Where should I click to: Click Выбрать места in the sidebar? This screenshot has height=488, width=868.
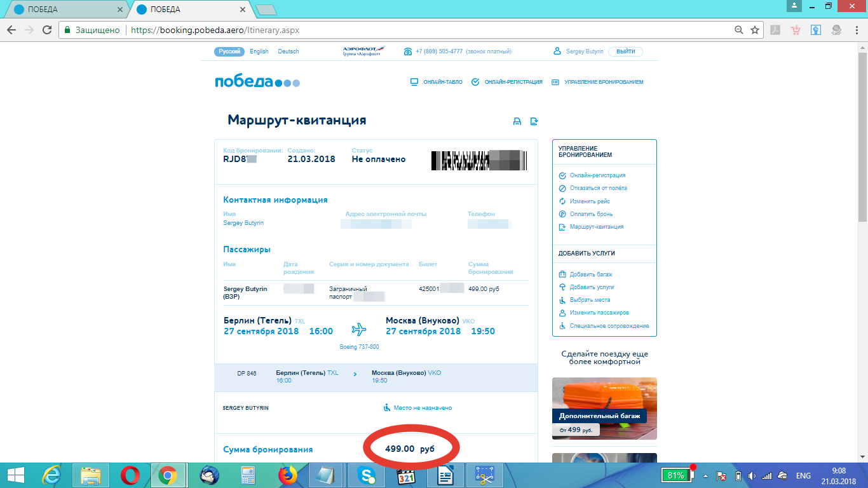(x=589, y=300)
